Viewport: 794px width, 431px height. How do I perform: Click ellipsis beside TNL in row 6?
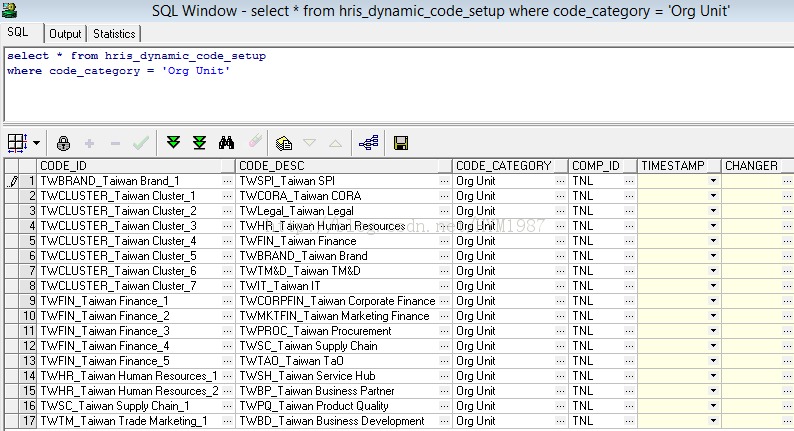click(629, 256)
